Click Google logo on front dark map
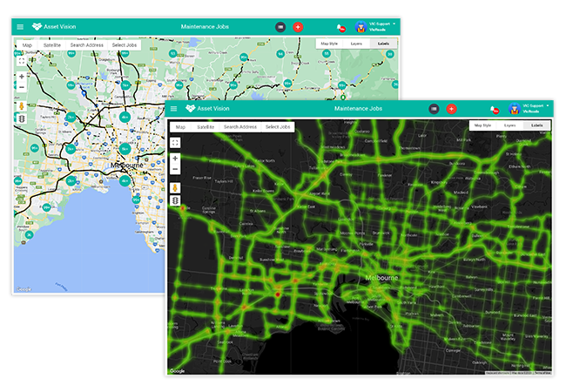 click(178, 371)
